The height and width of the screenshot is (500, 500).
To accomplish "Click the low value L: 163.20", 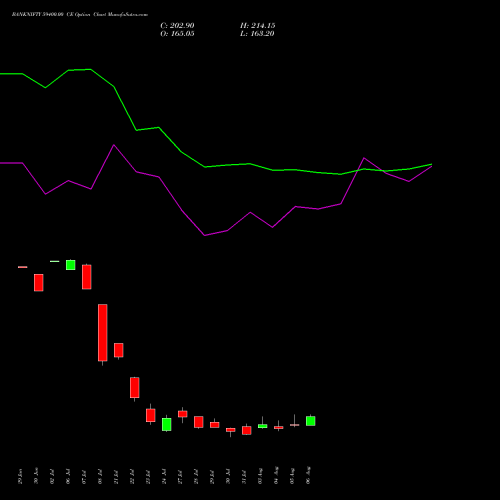I will [257, 34].
